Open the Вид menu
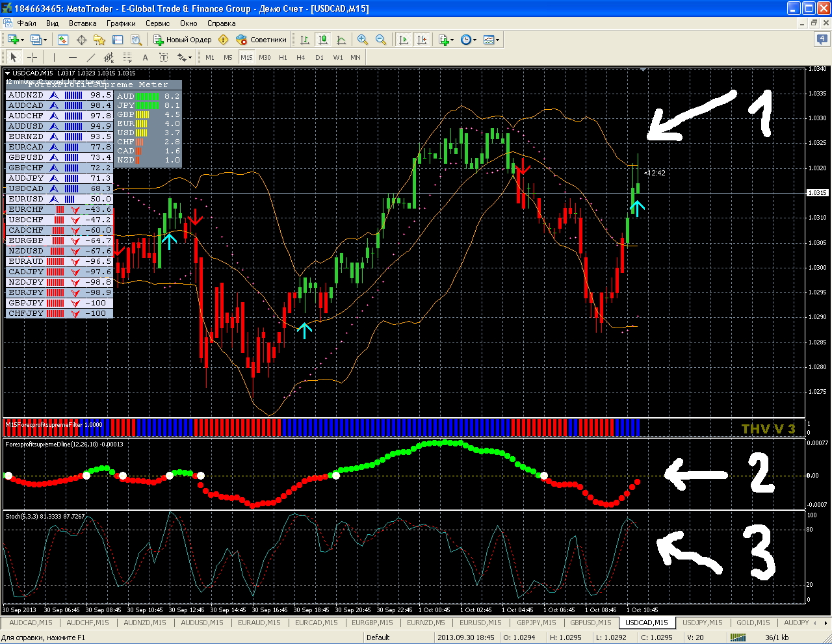 coord(52,23)
